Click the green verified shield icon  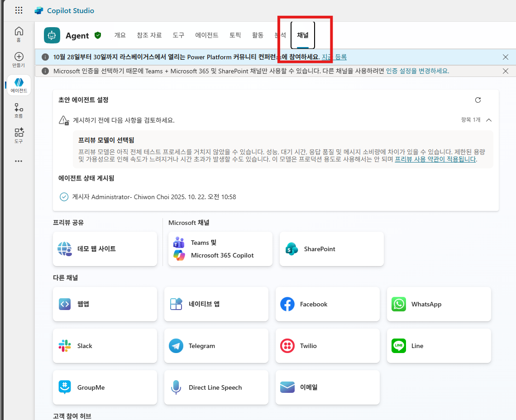click(x=98, y=35)
